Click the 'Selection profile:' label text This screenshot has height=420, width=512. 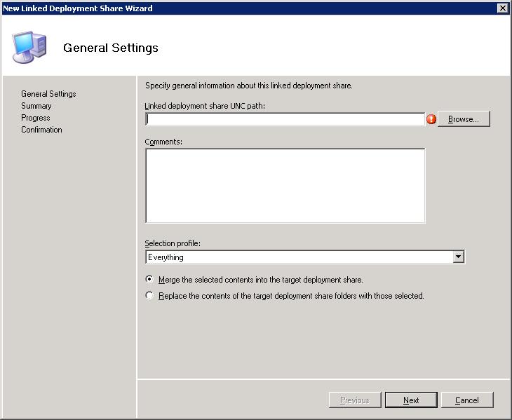pyautogui.click(x=173, y=243)
